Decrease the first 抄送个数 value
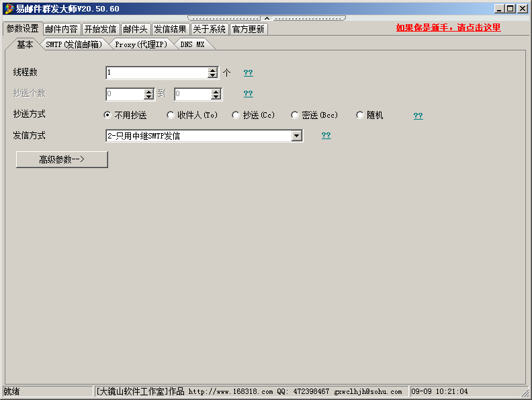This screenshot has width=532, height=400. coord(148,97)
